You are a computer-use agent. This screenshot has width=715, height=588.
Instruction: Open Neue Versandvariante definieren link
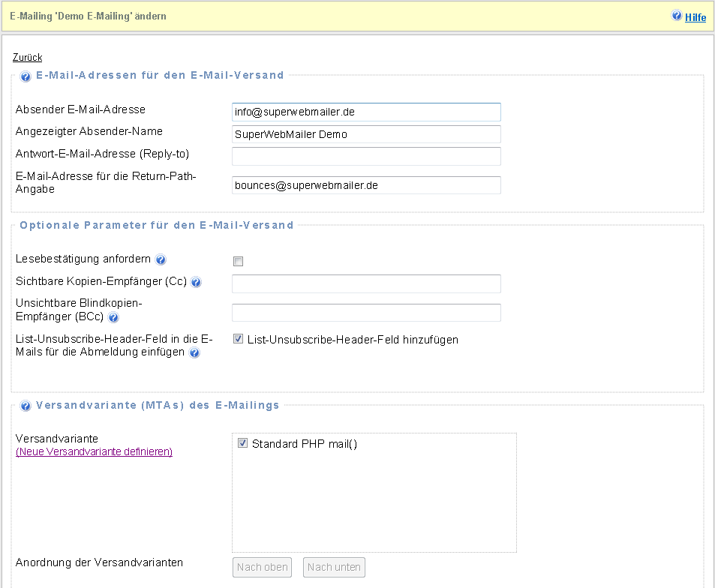[95, 451]
